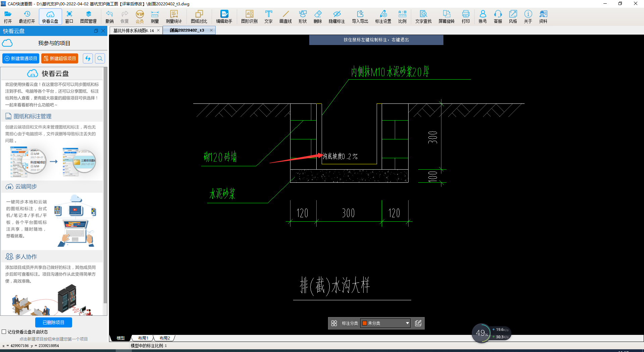
Task: Click 点击新建项目按钮来创建您第一个项目 link
Action: click(54, 339)
